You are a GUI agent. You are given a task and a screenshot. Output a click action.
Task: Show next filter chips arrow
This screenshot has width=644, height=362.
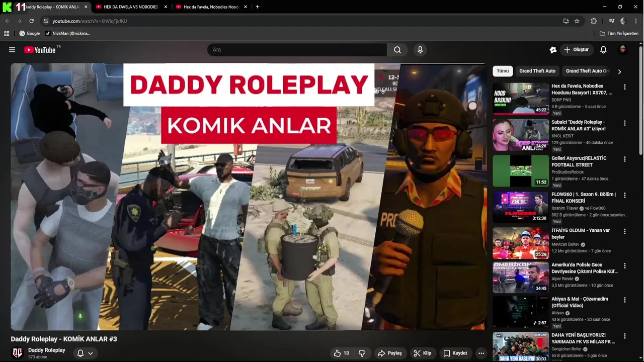click(619, 71)
